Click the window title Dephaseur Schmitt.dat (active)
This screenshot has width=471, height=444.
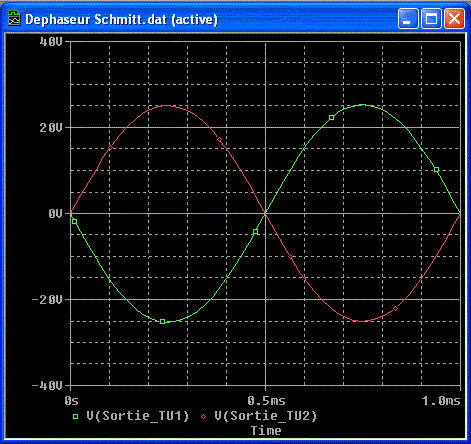coord(121,19)
